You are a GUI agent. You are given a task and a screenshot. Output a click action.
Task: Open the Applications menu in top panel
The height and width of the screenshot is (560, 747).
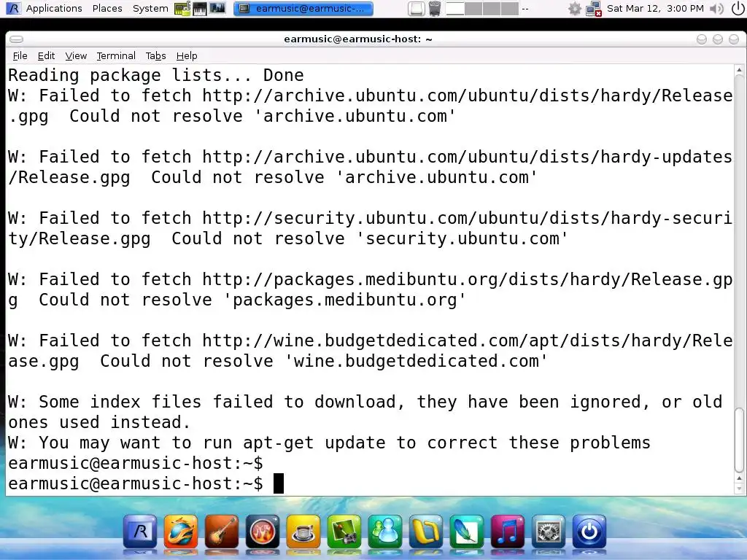(54, 8)
